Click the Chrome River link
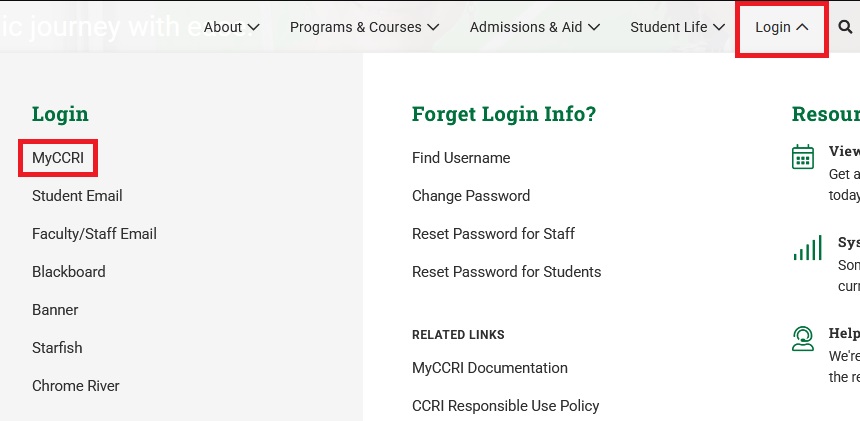 [76, 386]
